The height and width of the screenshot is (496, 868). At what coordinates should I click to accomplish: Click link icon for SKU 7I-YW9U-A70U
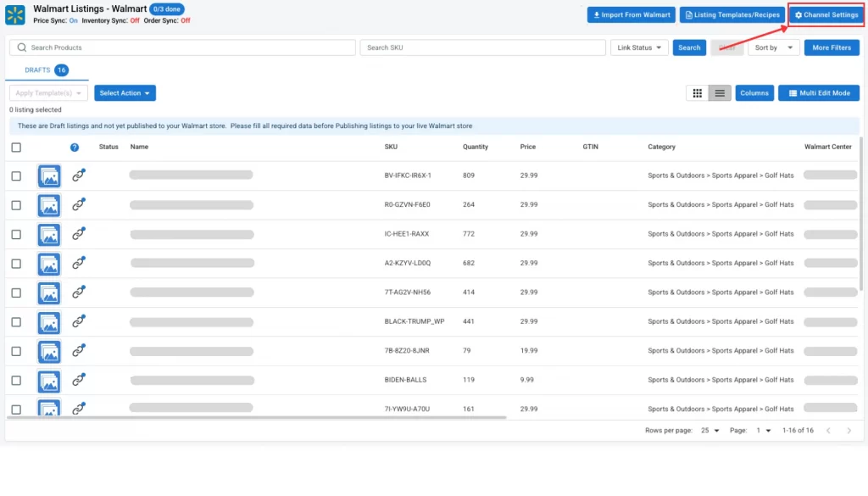[79, 409]
